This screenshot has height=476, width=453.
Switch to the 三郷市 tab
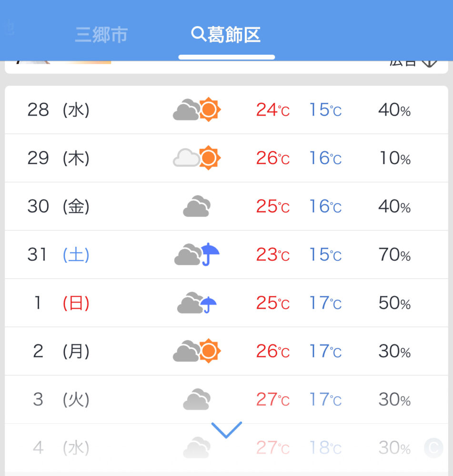pos(101,35)
